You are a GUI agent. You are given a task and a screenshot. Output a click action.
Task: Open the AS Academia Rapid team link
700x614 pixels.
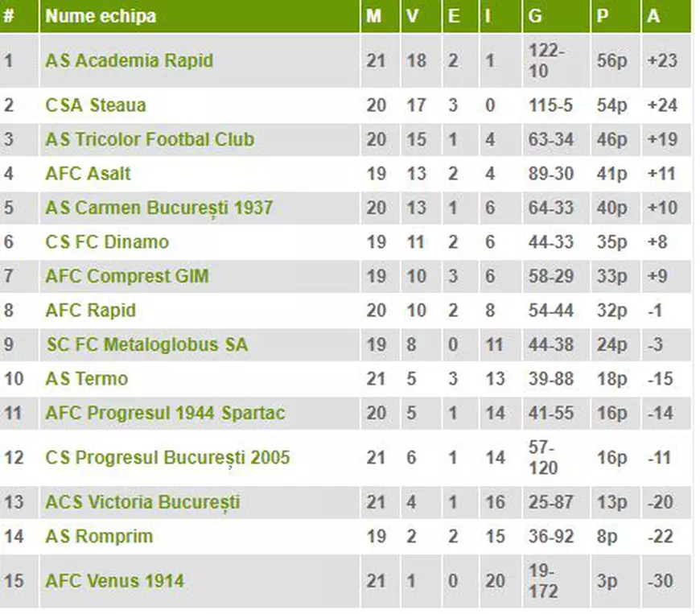tap(129, 60)
